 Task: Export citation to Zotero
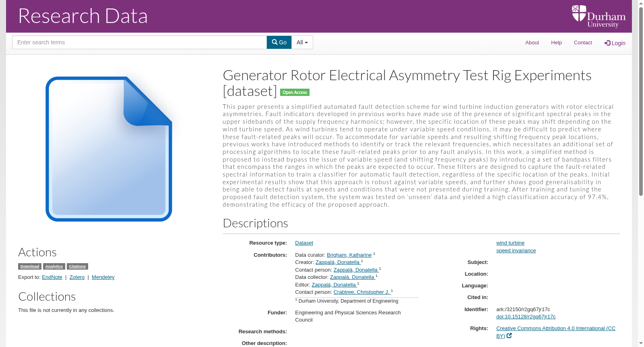tap(77, 277)
